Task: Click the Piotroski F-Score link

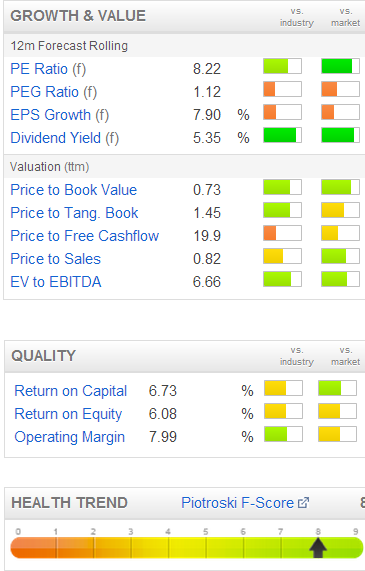Action: click(x=238, y=503)
